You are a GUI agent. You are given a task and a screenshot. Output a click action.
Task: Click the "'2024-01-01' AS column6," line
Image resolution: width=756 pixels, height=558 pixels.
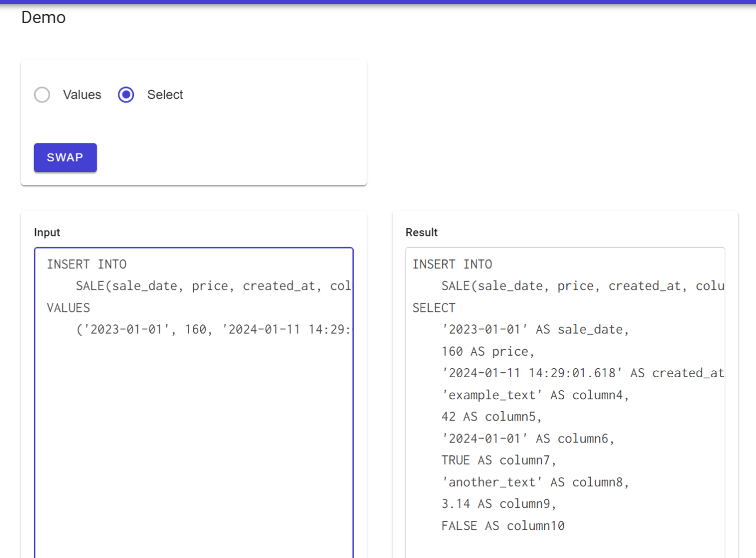[528, 439]
